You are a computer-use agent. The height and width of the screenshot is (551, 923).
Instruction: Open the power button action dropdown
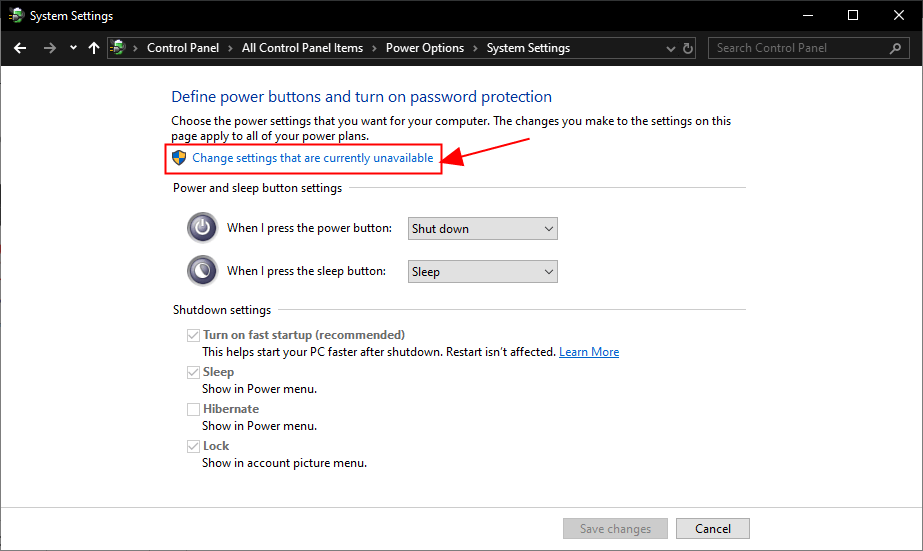483,229
